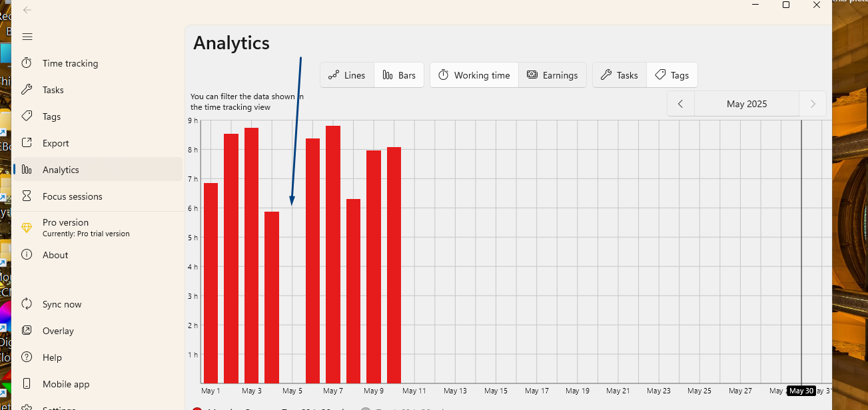Group analytics by Tags
Image resolution: width=868 pixels, height=410 pixels.
[672, 75]
